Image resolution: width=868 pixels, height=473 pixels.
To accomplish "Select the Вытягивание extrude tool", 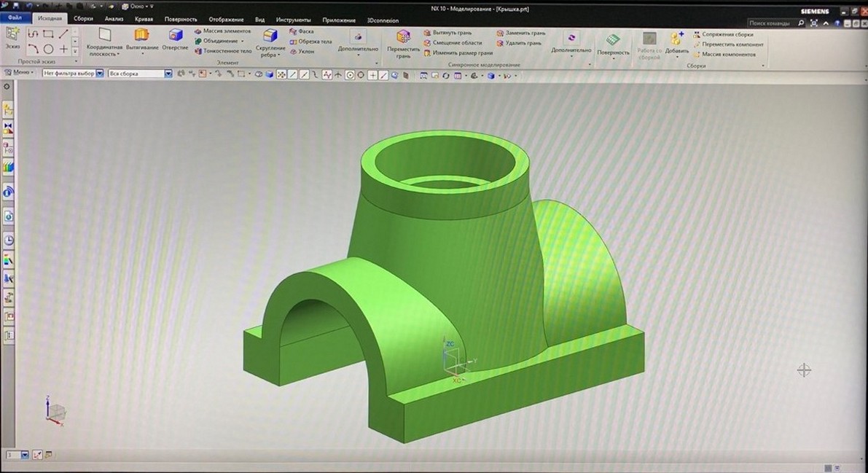I will (x=141, y=40).
